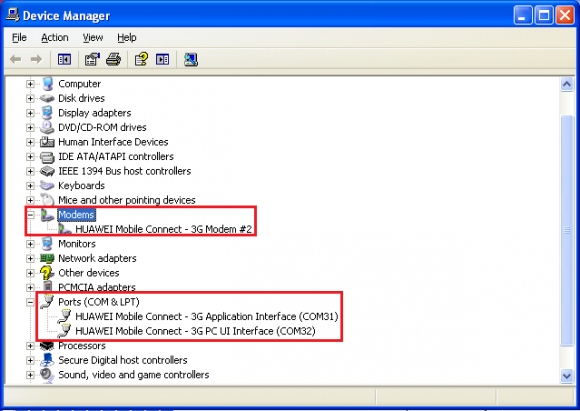The image size is (580, 411).
Task: Expand the Display adapters node
Action: pyautogui.click(x=30, y=113)
